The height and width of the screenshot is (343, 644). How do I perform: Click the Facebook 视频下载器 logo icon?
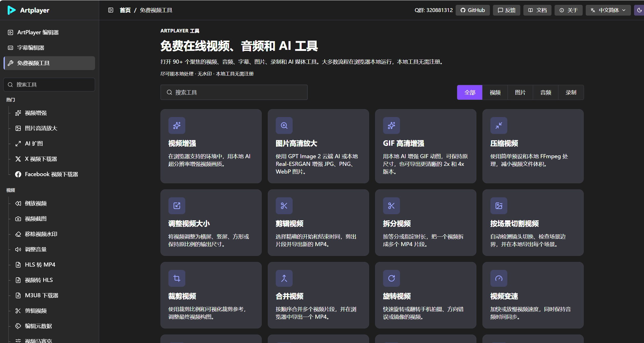click(18, 174)
